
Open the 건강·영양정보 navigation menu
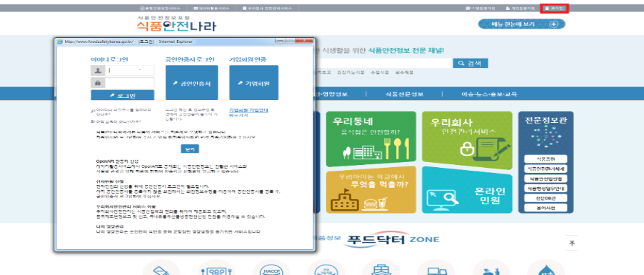[332, 94]
